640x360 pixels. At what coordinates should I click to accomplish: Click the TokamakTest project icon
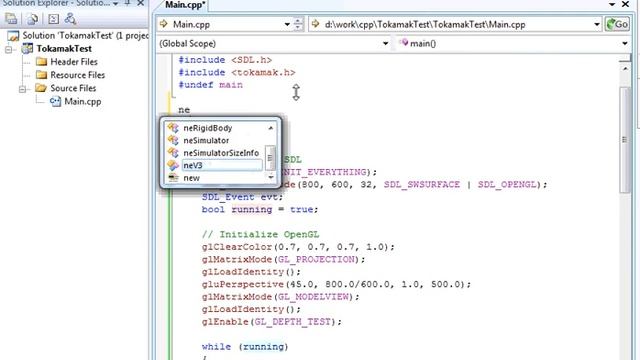[27, 49]
